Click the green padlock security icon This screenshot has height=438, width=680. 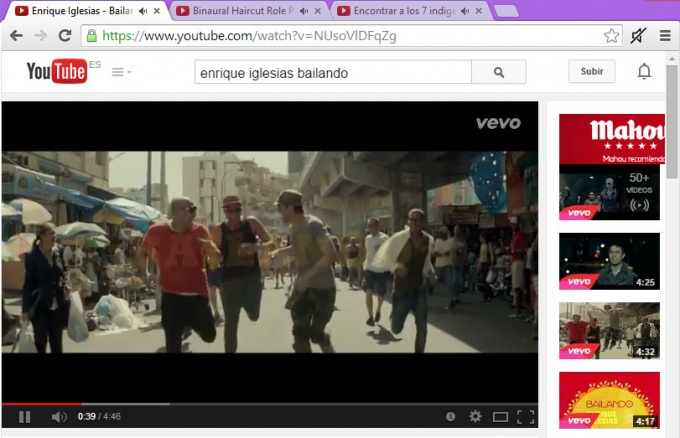click(92, 36)
